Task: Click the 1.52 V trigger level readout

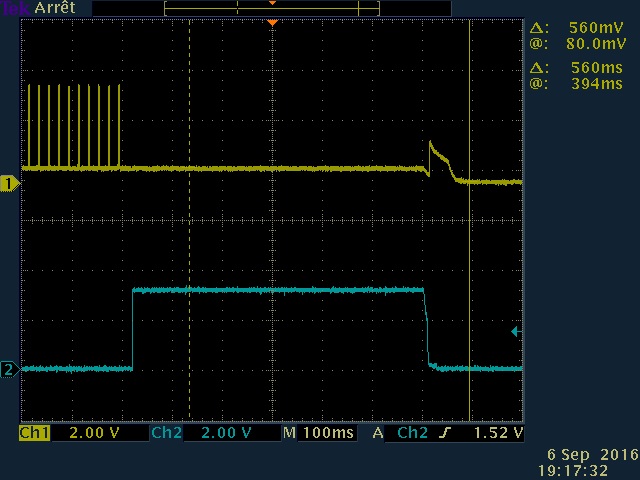Action: [498, 433]
